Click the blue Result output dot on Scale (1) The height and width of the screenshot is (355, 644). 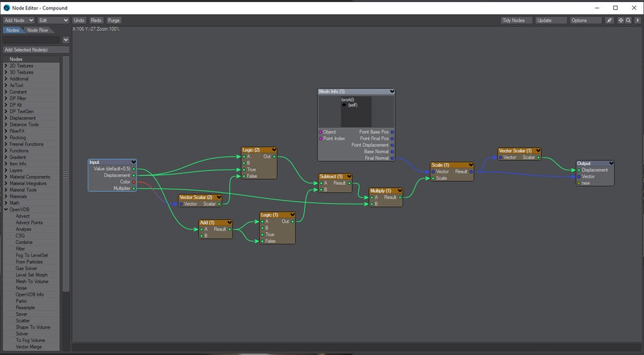[x=471, y=172]
